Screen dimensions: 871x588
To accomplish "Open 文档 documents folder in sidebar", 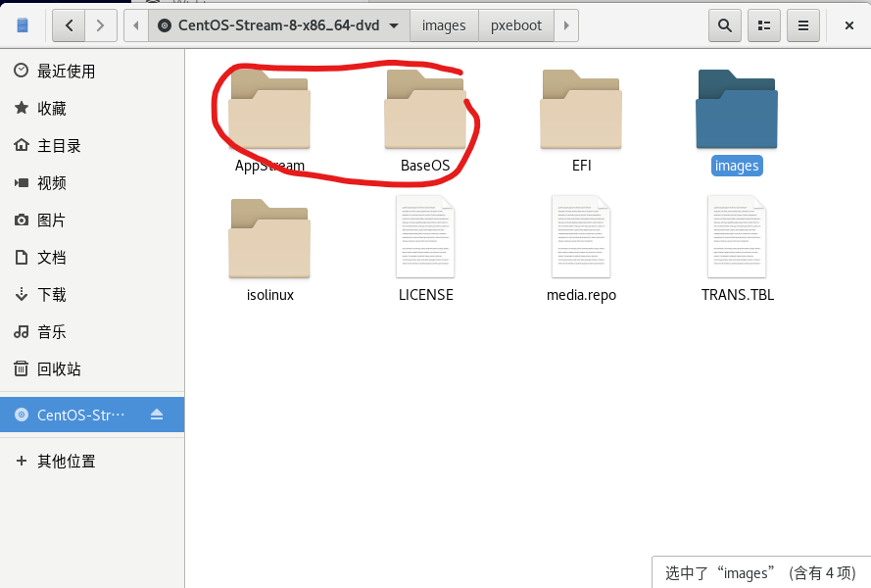I will point(92,258).
